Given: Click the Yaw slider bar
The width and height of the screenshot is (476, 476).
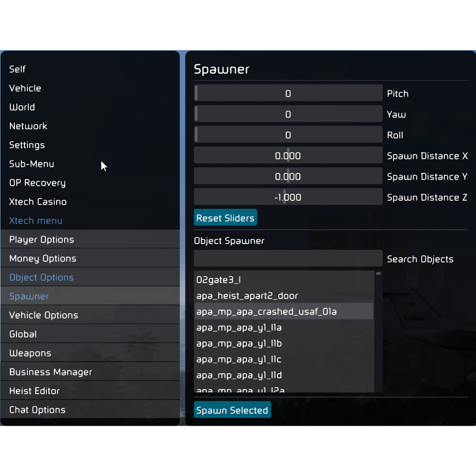Looking at the screenshot, I should 288,114.
